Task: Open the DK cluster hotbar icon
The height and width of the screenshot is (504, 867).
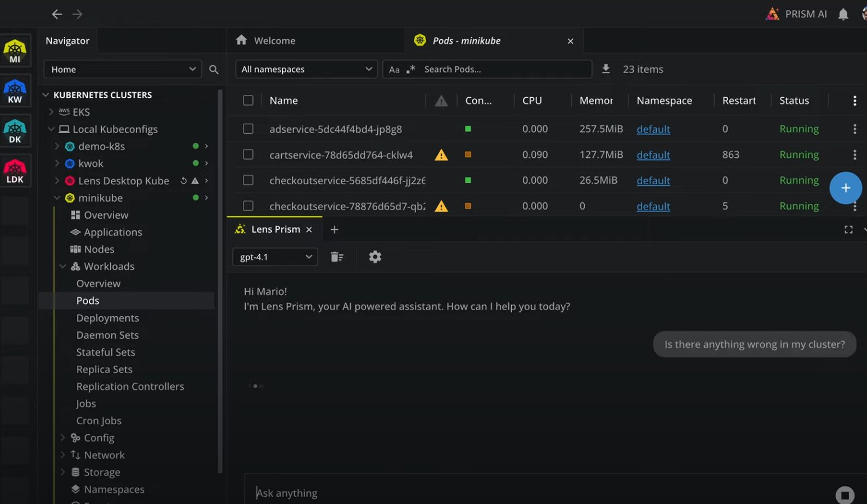Action: [15, 131]
